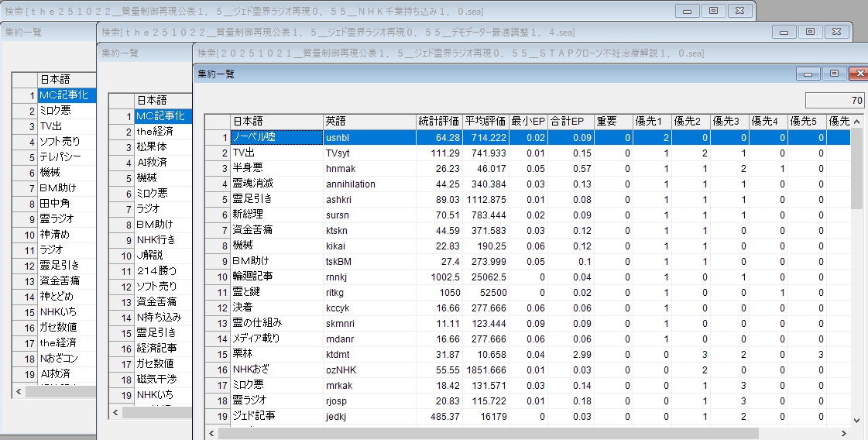Maximize the front 集約一覧 window
868x440 pixels.
click(834, 74)
